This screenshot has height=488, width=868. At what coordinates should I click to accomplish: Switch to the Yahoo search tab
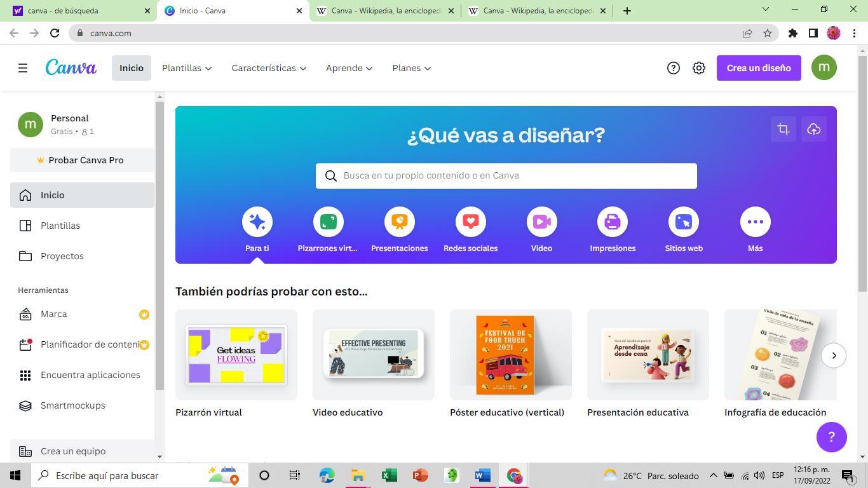coord(78,11)
